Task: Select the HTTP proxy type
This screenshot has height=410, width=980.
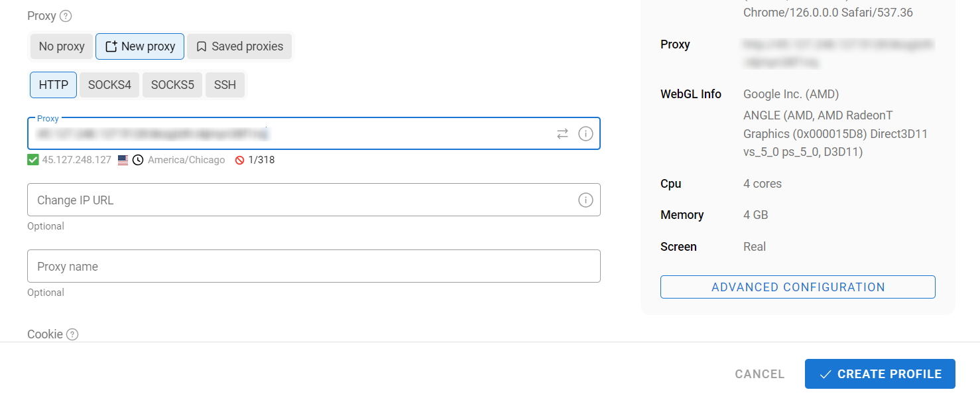Action: pos(53,84)
